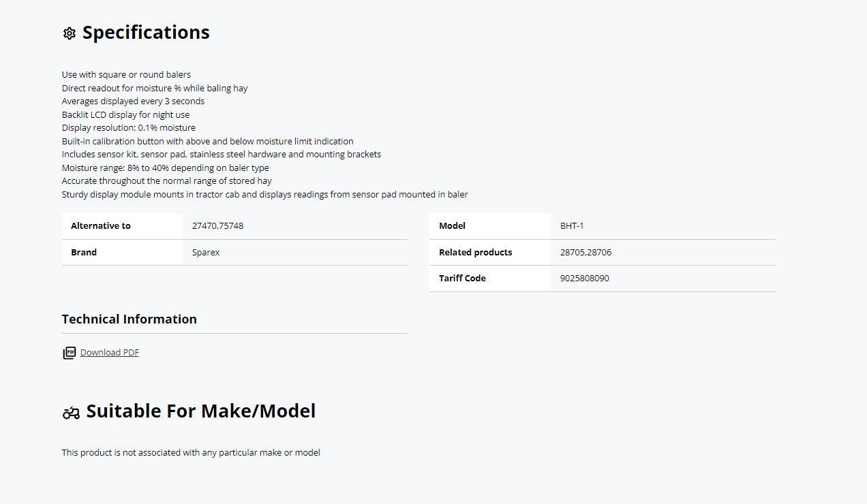Screen dimensions: 867x504
Task: Click the Tariff Code label cell
Action: coord(462,279)
